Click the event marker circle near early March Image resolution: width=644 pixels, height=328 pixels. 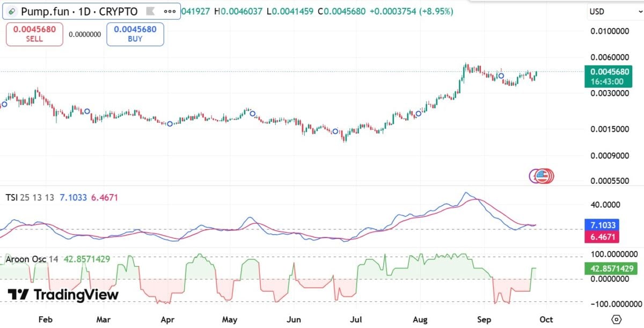coord(87,111)
